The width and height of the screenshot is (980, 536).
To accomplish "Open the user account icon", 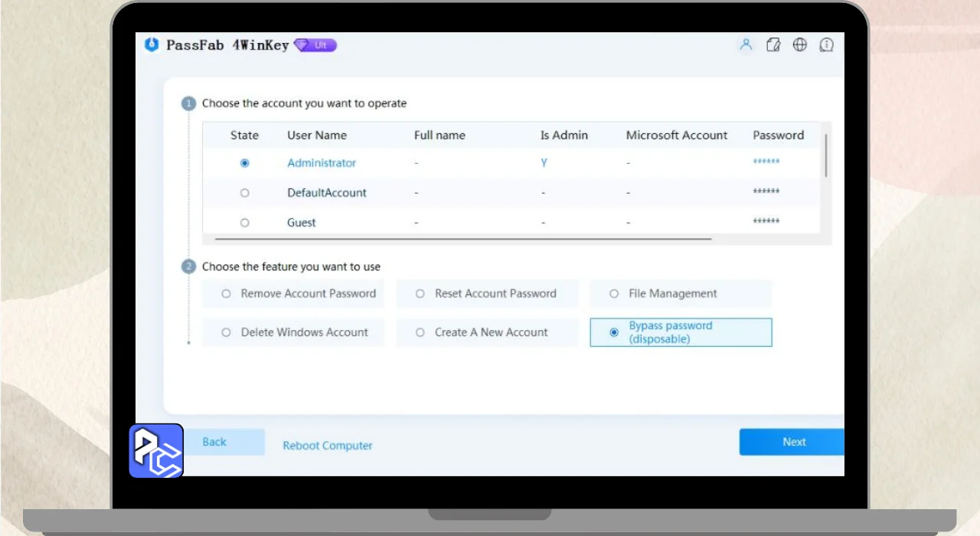I will coord(745,44).
